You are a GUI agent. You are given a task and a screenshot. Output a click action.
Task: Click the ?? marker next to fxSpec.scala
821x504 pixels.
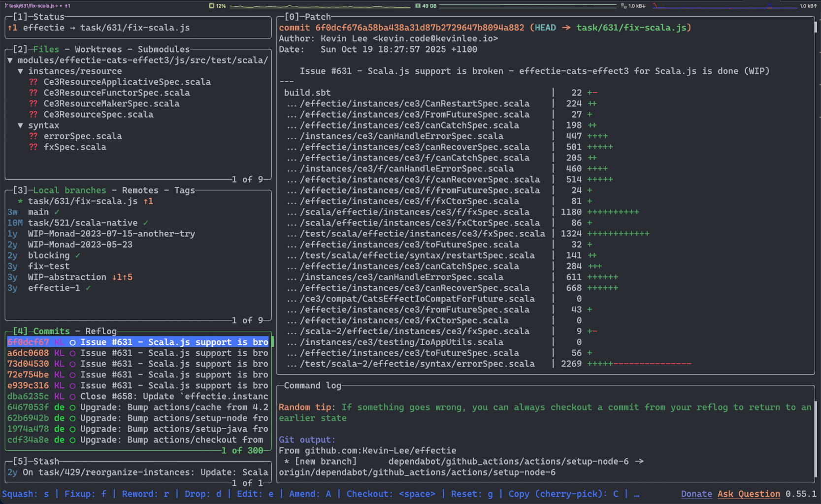pyautogui.click(x=33, y=147)
